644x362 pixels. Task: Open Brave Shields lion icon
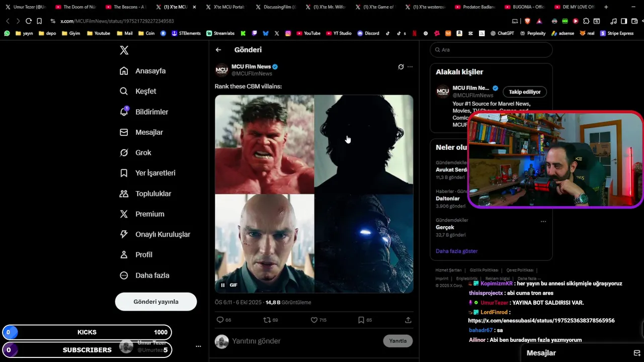pos(527,21)
